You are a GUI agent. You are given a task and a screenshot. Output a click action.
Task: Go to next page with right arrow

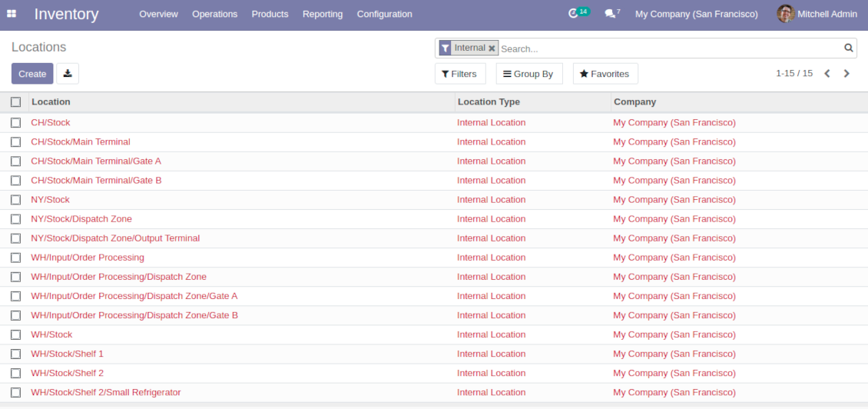846,74
